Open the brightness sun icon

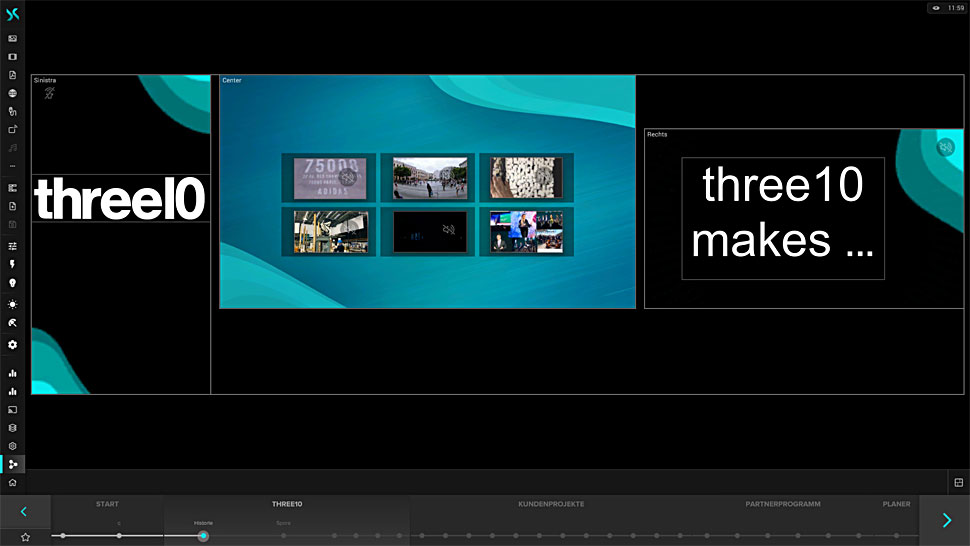click(12, 304)
